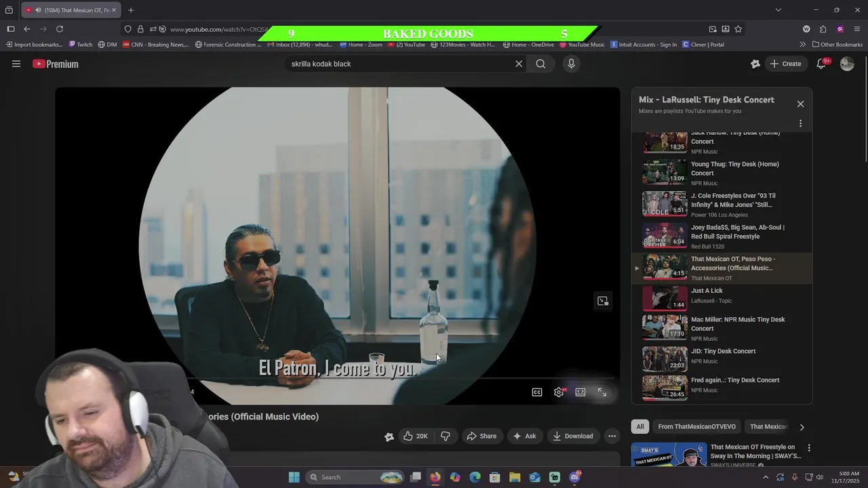List all tabs with the dropdown arrow
Screen dimensions: 868x488
[x=778, y=10]
